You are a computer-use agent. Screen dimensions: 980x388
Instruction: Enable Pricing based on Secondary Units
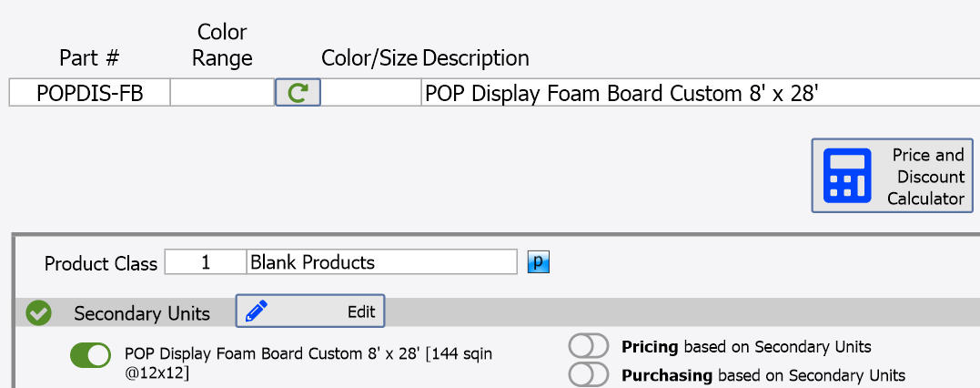pos(588,346)
